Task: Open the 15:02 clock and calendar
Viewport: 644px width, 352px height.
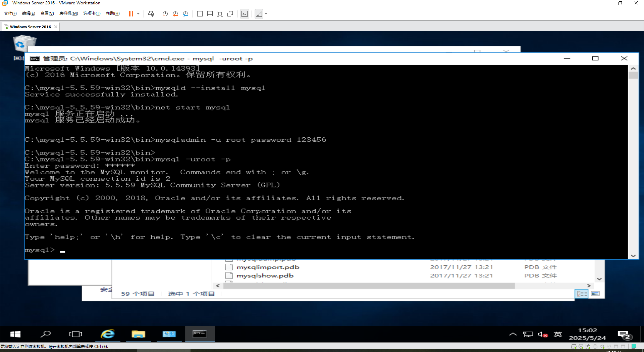Action: (587, 334)
